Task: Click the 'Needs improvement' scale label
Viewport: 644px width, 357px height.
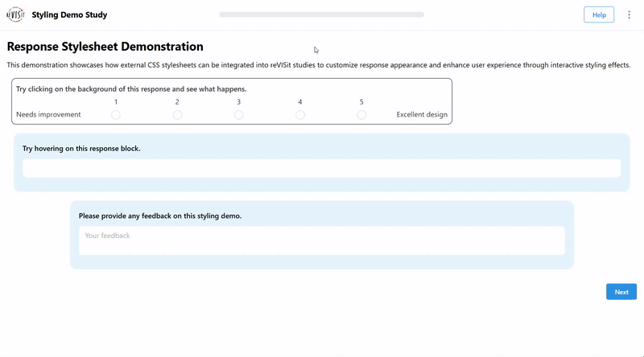Action: point(48,115)
